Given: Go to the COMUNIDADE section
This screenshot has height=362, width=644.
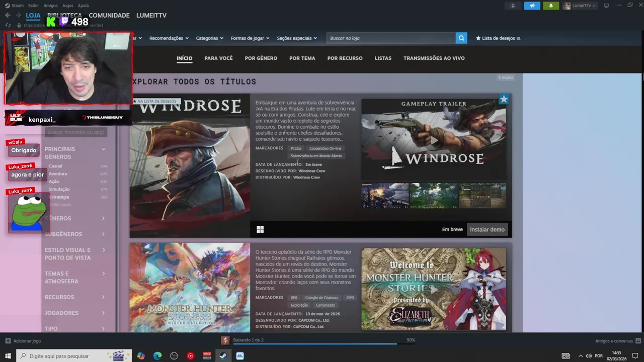Looking at the screenshot, I should [x=109, y=15].
